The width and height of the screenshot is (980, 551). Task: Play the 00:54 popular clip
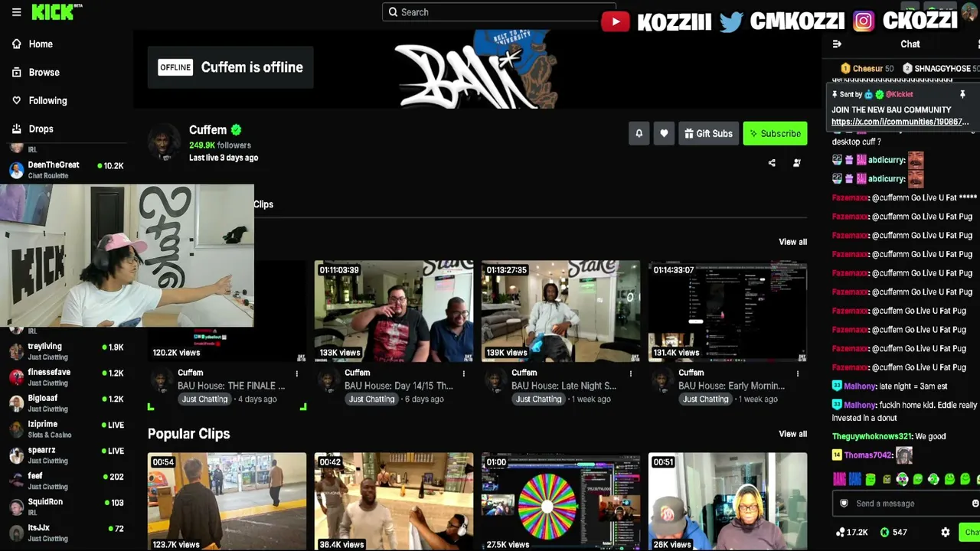[x=227, y=502]
